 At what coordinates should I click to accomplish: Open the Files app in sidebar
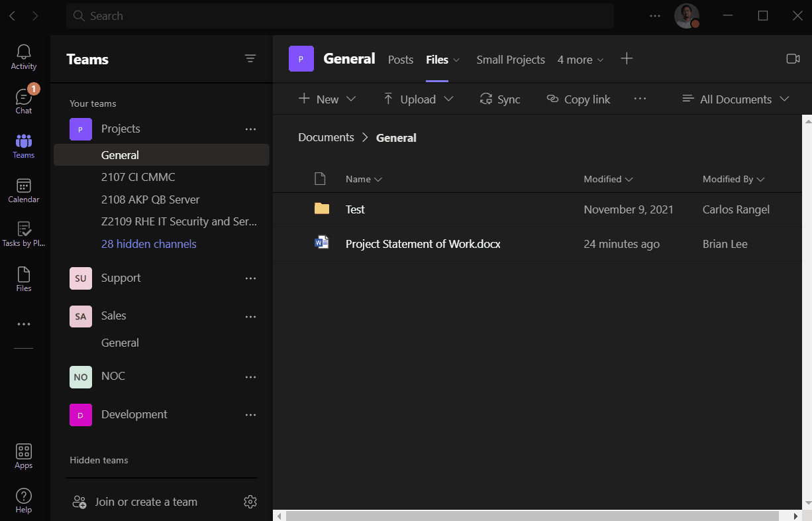click(x=24, y=279)
